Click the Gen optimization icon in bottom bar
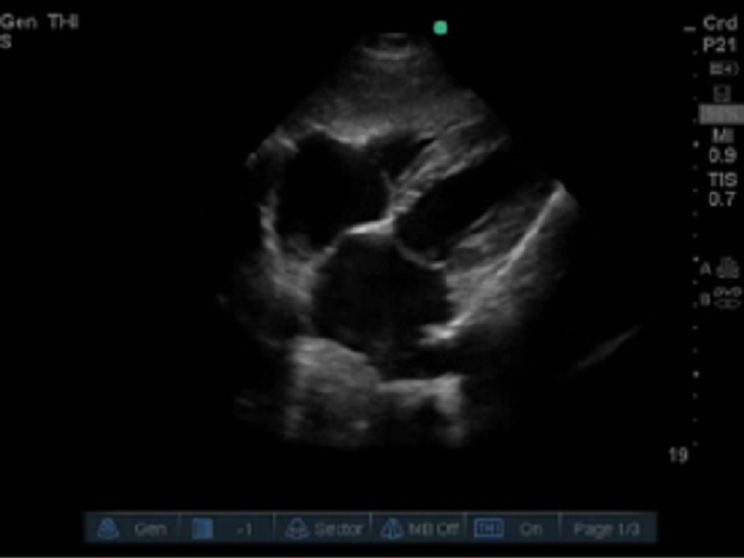Image resolution: width=744 pixels, height=558 pixels. (108, 528)
